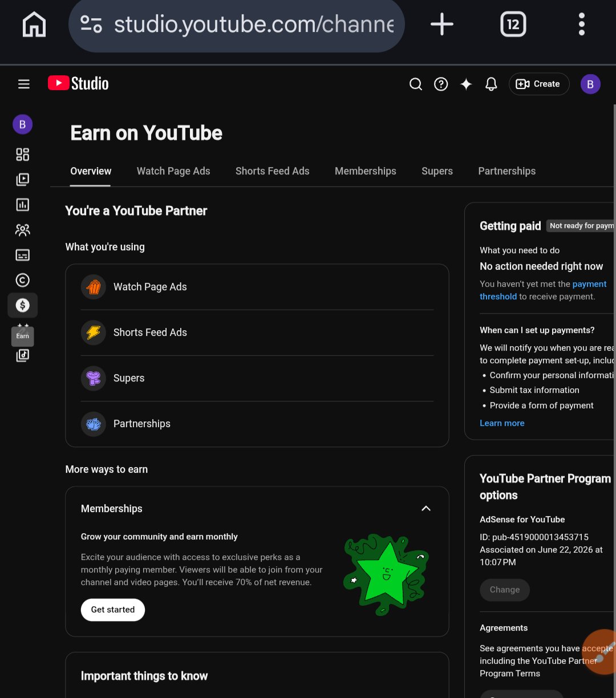Click the Shorts Feed Ads lightning icon
This screenshot has width=616, height=698.
click(x=94, y=332)
